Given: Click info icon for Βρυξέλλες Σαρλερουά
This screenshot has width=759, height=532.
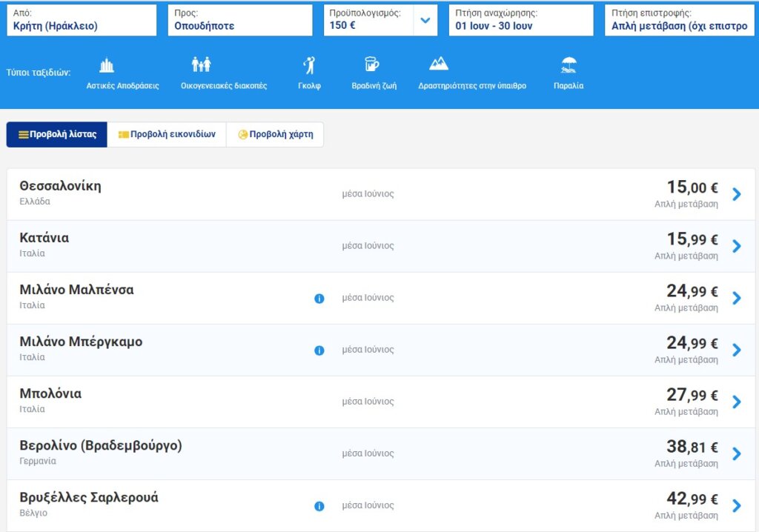Looking at the screenshot, I should [319, 506].
